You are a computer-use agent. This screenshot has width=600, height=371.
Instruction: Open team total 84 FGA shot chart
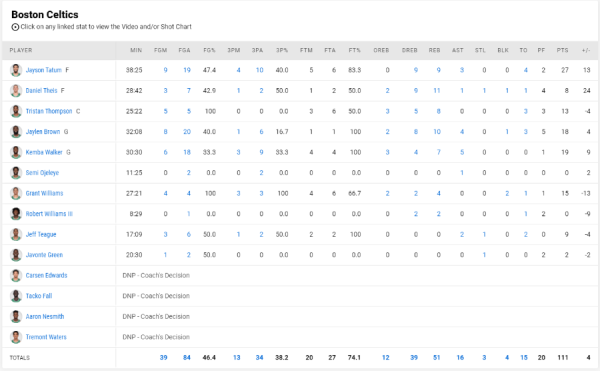(187, 358)
